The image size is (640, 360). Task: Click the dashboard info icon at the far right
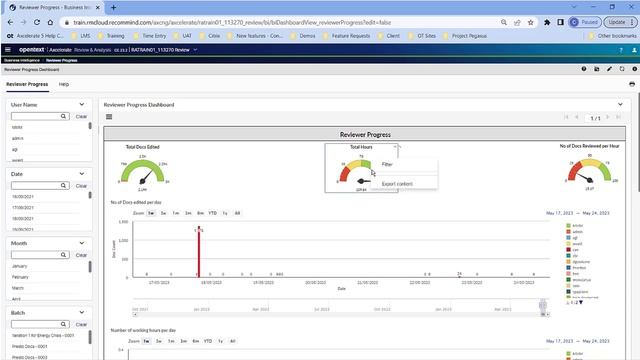point(634,69)
